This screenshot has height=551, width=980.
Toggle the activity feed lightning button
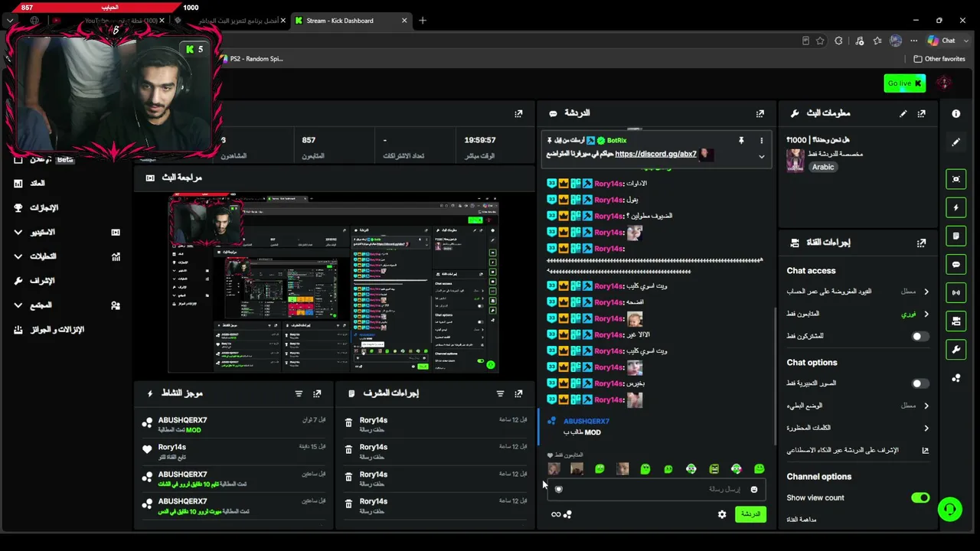[x=955, y=207]
